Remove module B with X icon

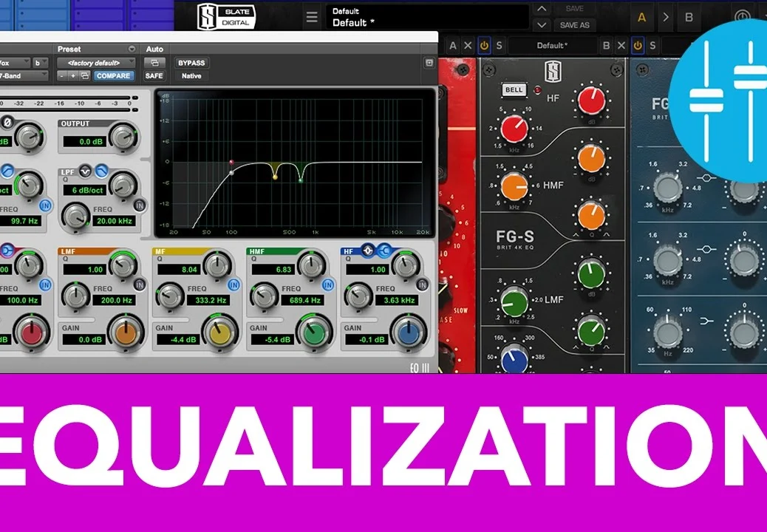point(621,46)
